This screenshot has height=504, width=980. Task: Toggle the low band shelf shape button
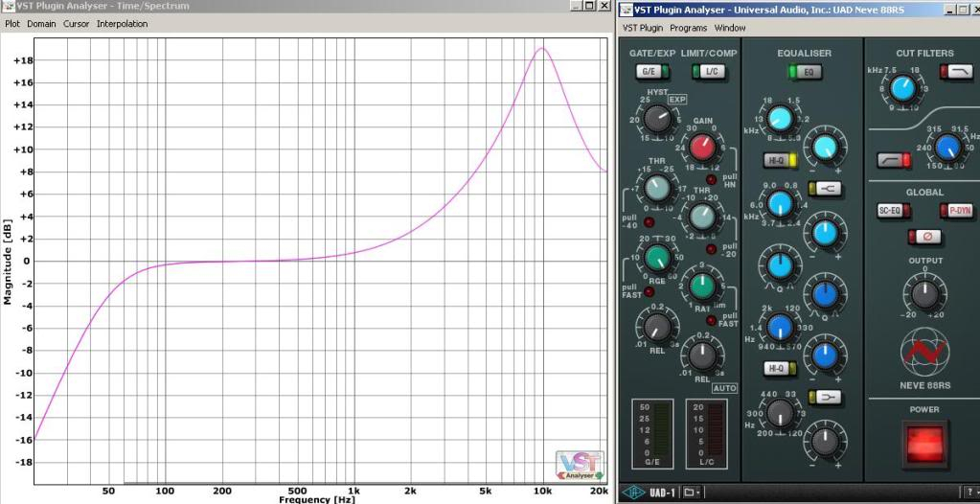pyautogui.click(x=819, y=396)
